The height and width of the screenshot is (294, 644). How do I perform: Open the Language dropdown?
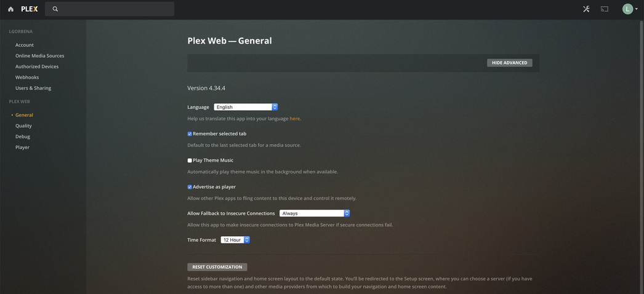246,107
